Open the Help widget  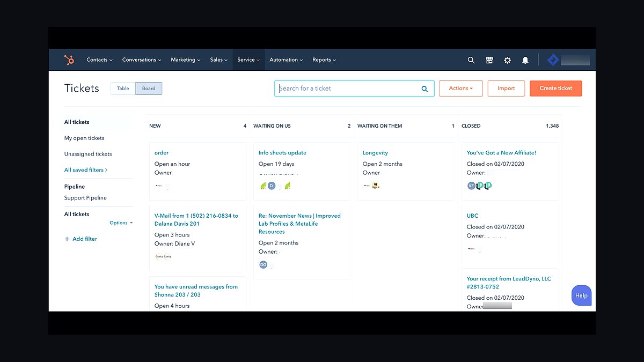(x=581, y=295)
